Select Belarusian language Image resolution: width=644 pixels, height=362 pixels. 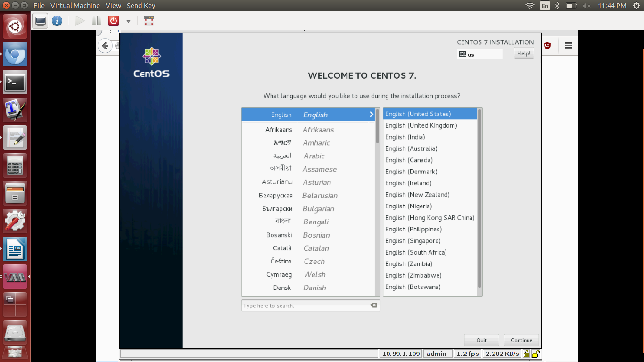(x=308, y=196)
